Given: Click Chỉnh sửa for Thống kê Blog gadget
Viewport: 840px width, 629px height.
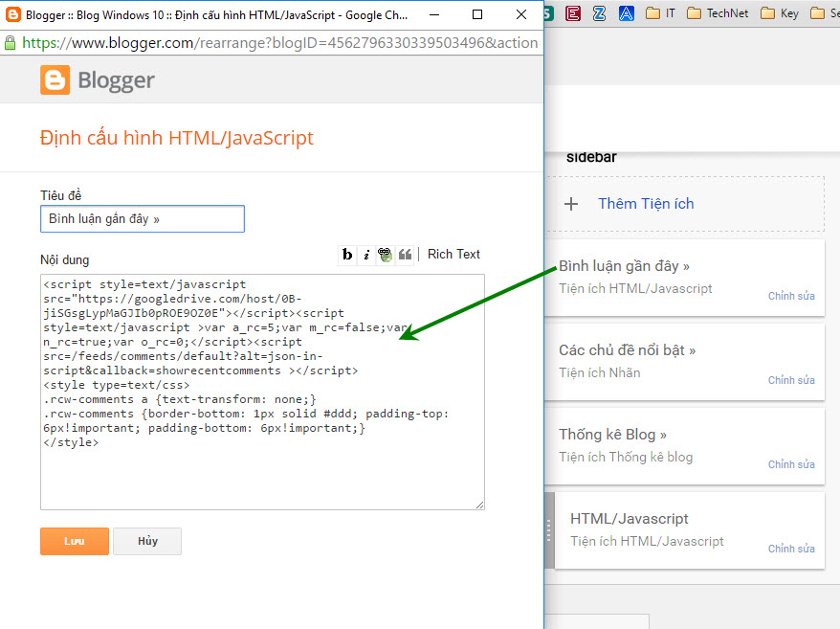Looking at the screenshot, I should tap(791, 464).
